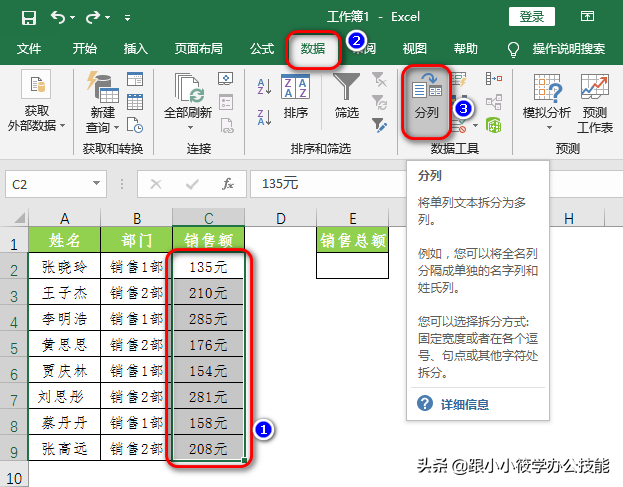Click the 登录 sign-in button
Screen dimensions: 623x487
point(532,17)
